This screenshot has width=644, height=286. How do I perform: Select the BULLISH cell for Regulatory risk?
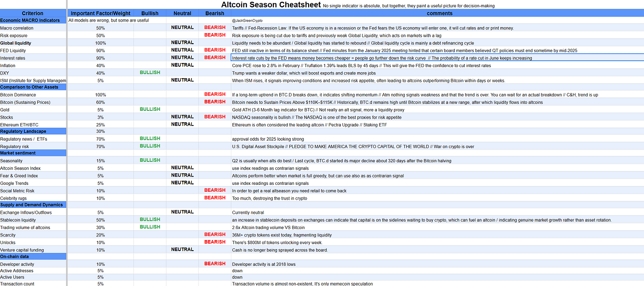[x=150, y=146]
